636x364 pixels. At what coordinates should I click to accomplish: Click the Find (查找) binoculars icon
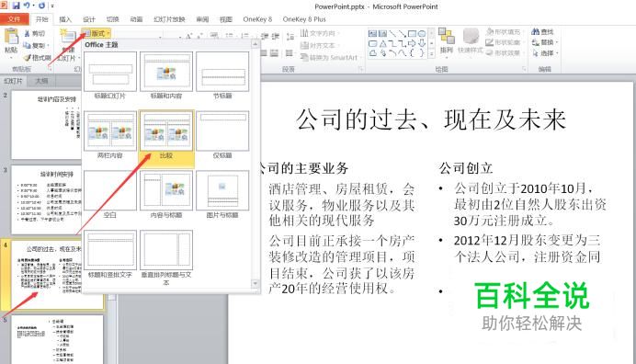536,31
